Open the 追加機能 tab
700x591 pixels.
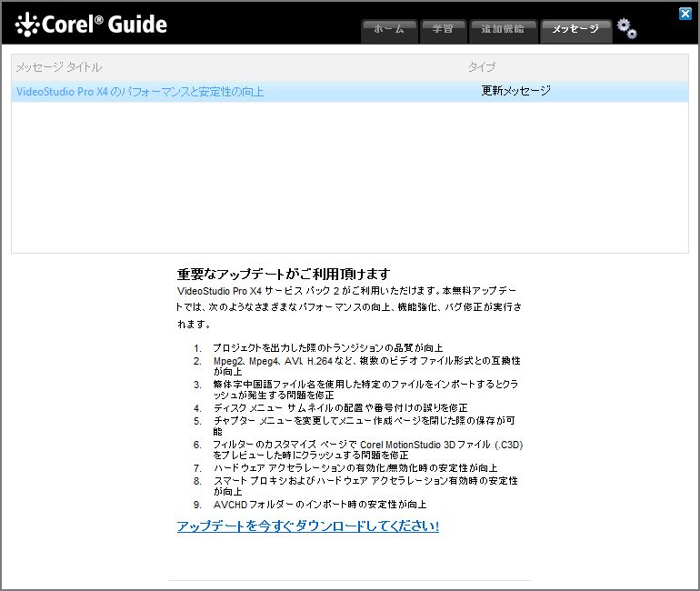[x=503, y=31]
